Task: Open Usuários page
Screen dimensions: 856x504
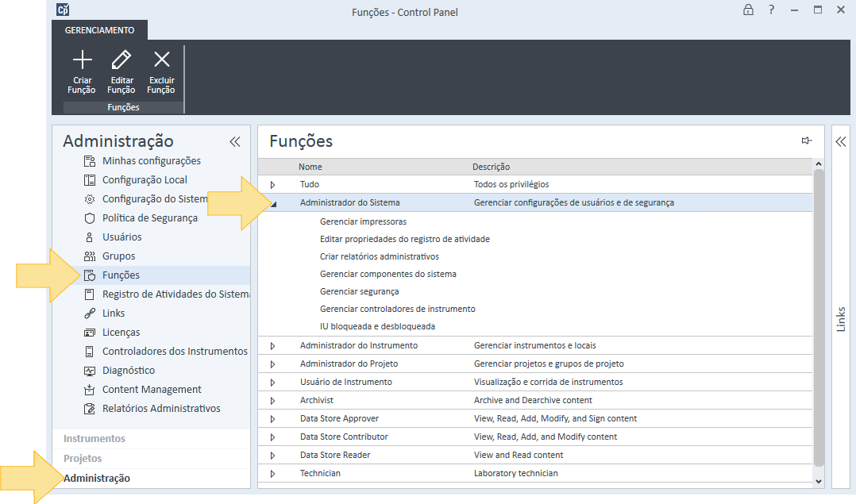Action: point(122,237)
